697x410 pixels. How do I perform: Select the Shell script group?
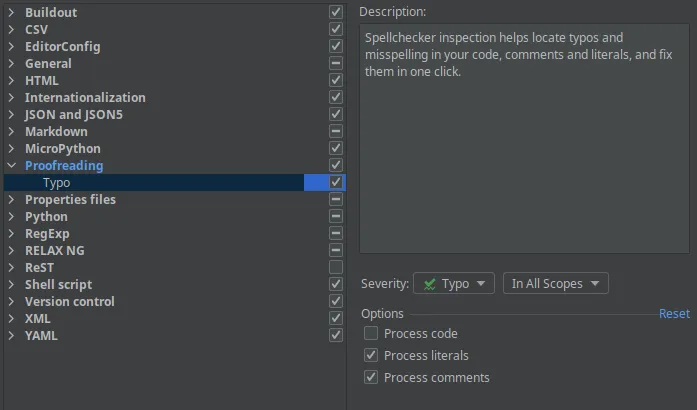click(58, 285)
